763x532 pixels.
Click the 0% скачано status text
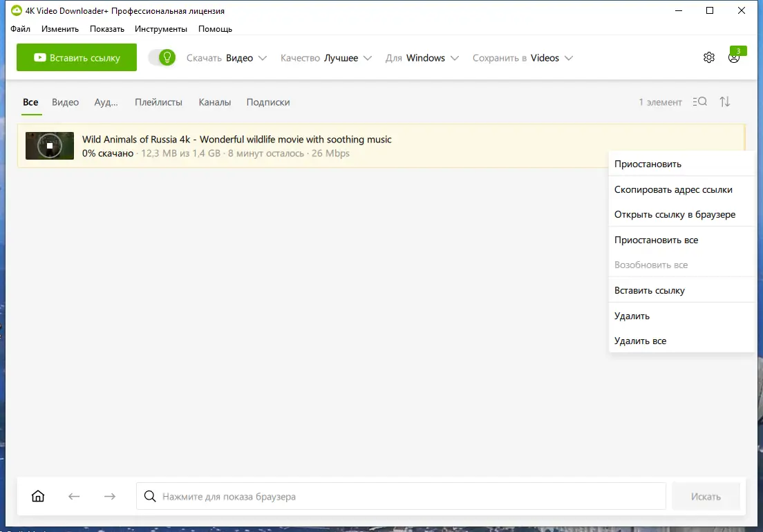tap(108, 153)
